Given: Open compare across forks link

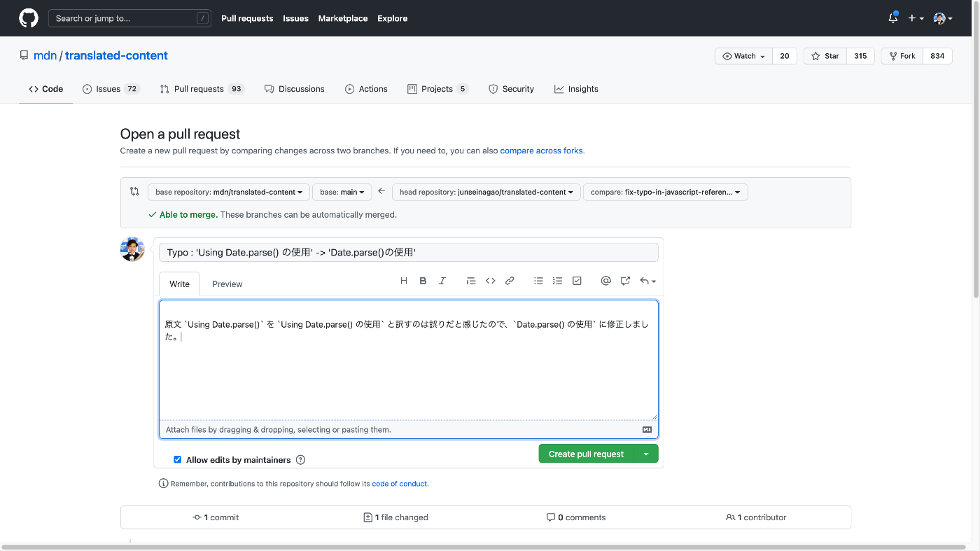Looking at the screenshot, I should pos(541,151).
